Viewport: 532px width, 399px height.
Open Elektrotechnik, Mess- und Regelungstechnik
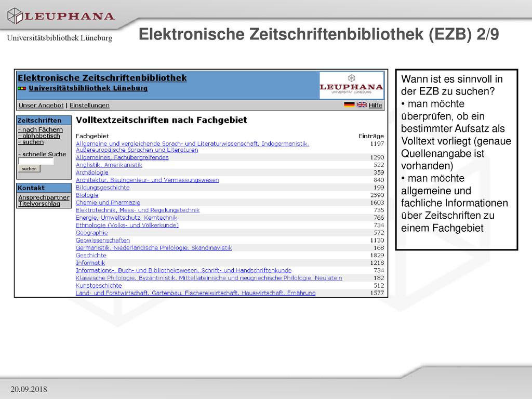click(137, 210)
